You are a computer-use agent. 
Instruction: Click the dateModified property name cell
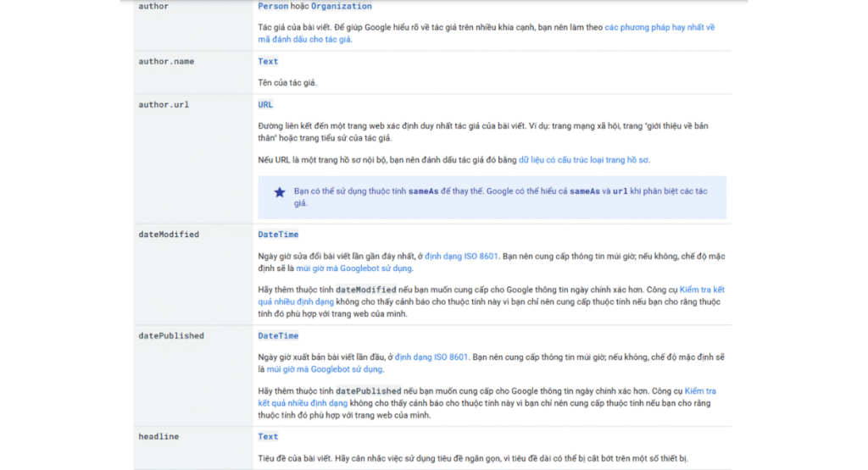pyautogui.click(x=169, y=235)
